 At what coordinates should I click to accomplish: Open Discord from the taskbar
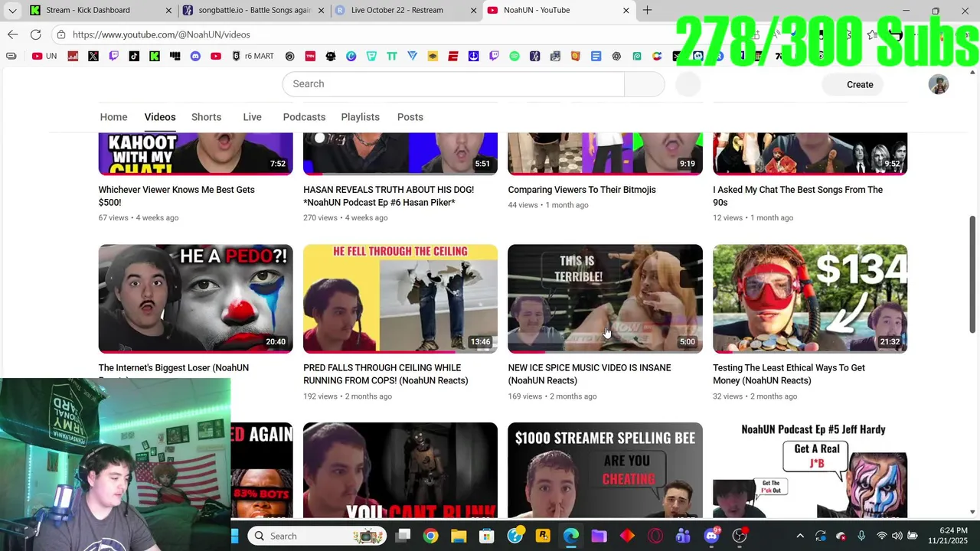pyautogui.click(x=711, y=536)
